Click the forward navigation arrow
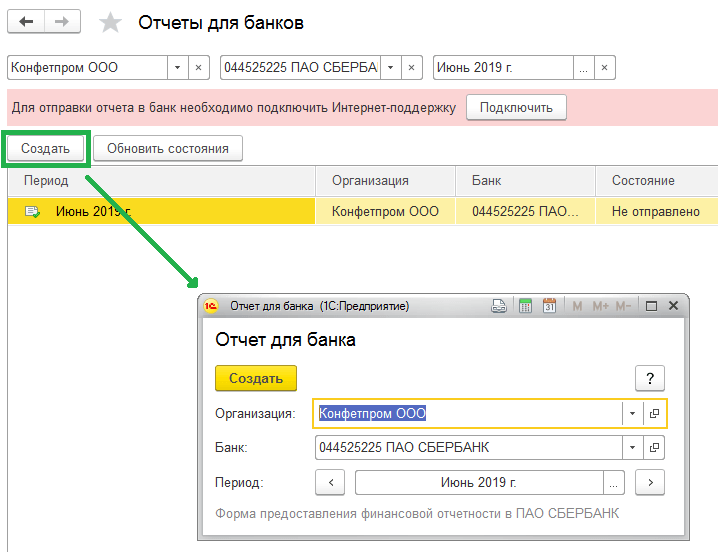The width and height of the screenshot is (718, 552). [x=62, y=22]
